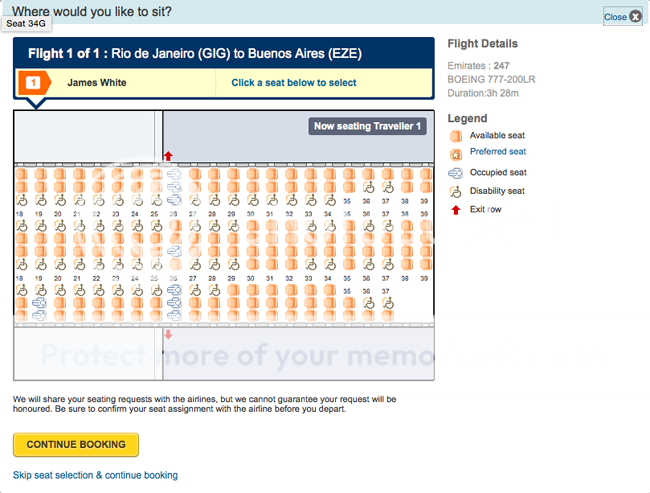Screen dimensions: 650x493
Task: Click the Now seating Traveller 1 label
Action: click(368, 126)
